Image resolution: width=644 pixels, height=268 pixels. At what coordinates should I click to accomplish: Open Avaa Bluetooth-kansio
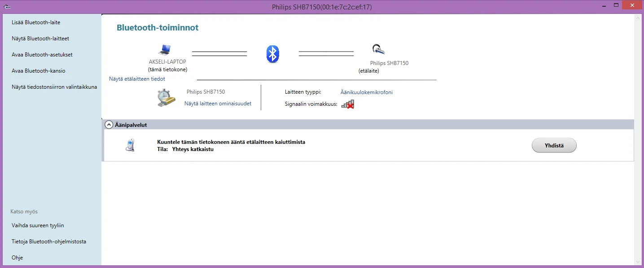[x=39, y=71]
